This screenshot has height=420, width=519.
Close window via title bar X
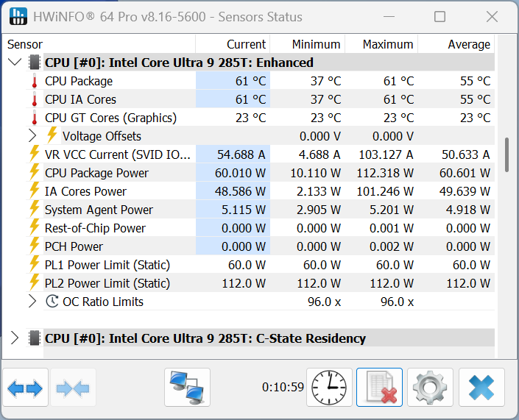coord(492,16)
